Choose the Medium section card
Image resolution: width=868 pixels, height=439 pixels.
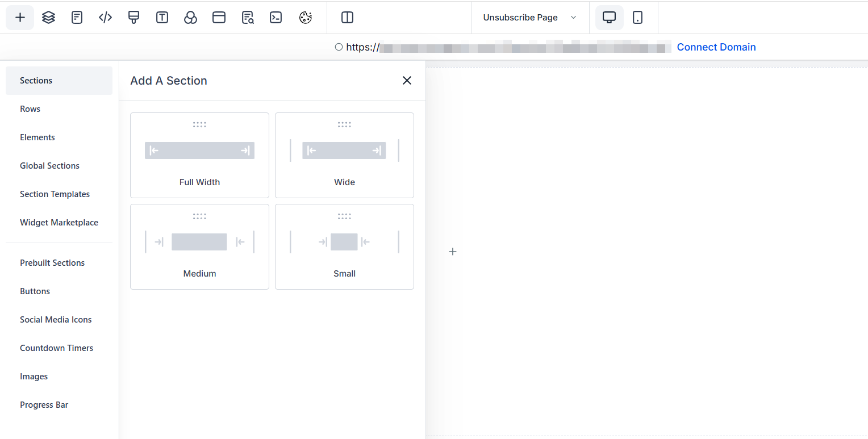pyautogui.click(x=199, y=246)
